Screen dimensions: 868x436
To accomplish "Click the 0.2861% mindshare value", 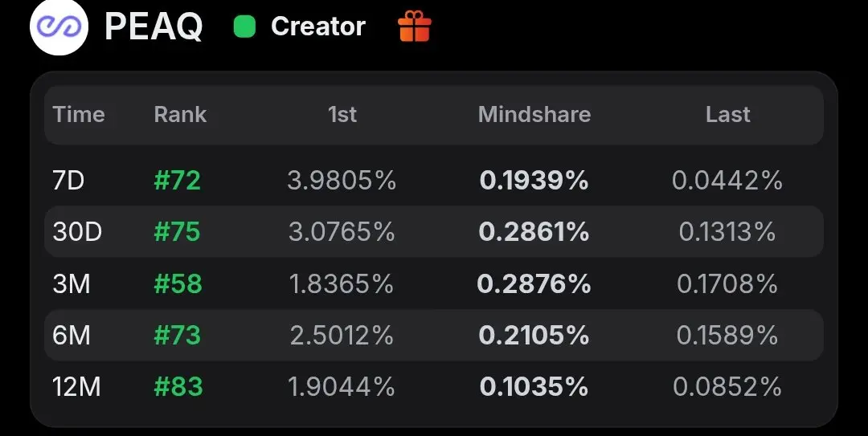I will pos(534,231).
